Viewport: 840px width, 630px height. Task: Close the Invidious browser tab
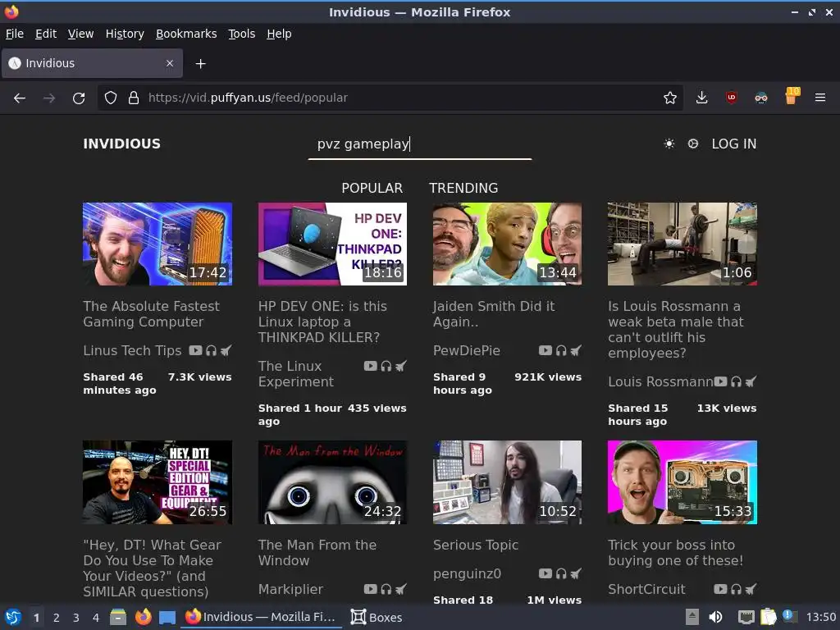170,63
